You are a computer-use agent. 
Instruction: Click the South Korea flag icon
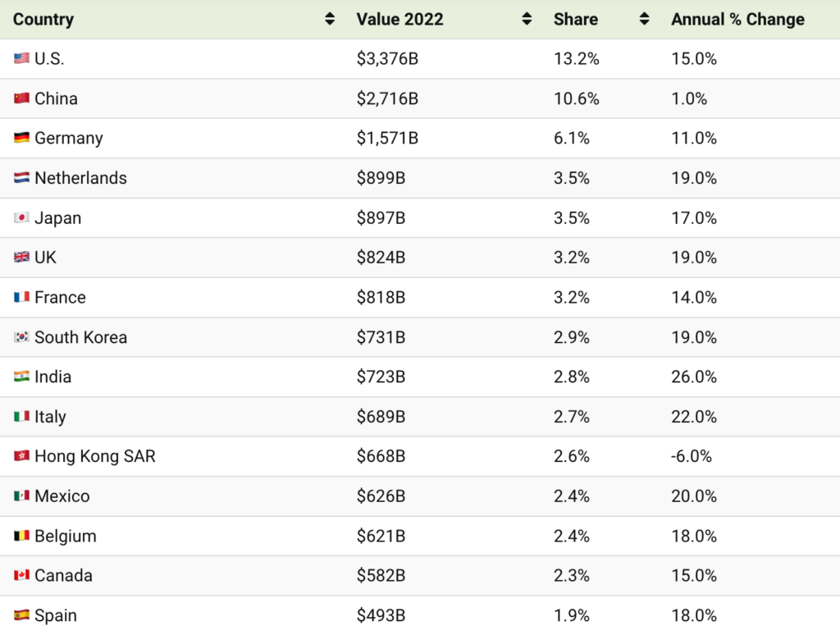pyautogui.click(x=21, y=337)
